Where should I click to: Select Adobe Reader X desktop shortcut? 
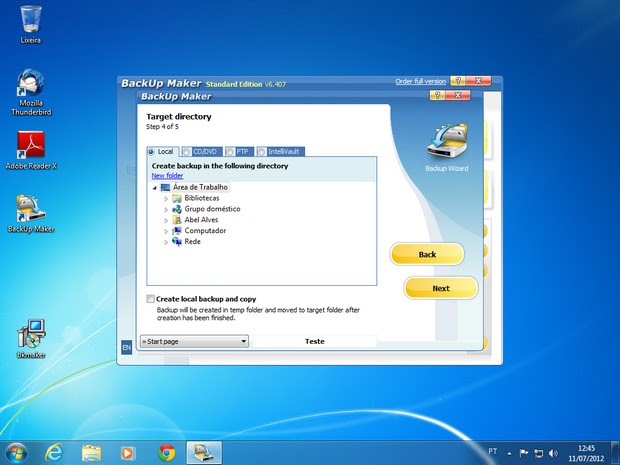(31, 150)
